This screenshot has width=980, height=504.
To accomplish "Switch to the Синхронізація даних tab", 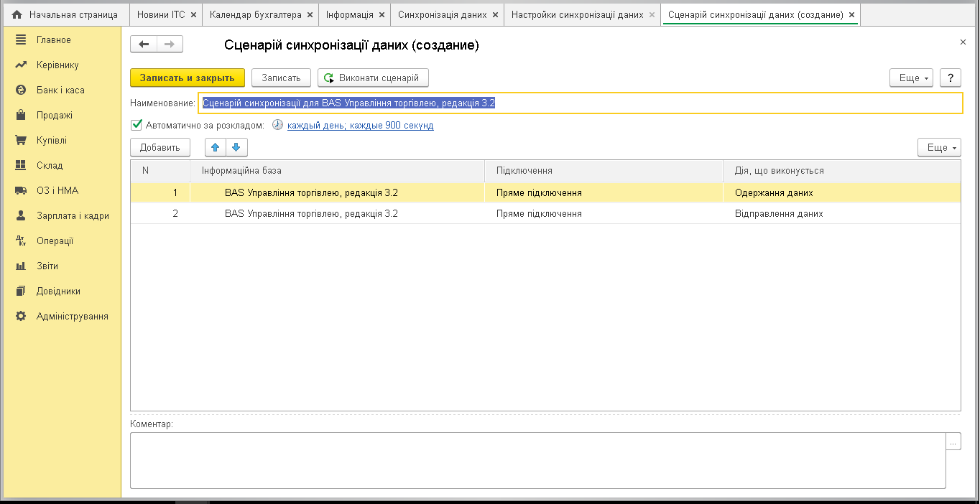I will pos(442,14).
